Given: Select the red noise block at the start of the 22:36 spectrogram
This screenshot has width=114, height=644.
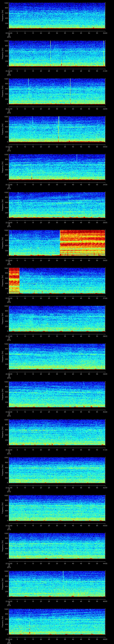Looking at the screenshot, I should (14, 280).
